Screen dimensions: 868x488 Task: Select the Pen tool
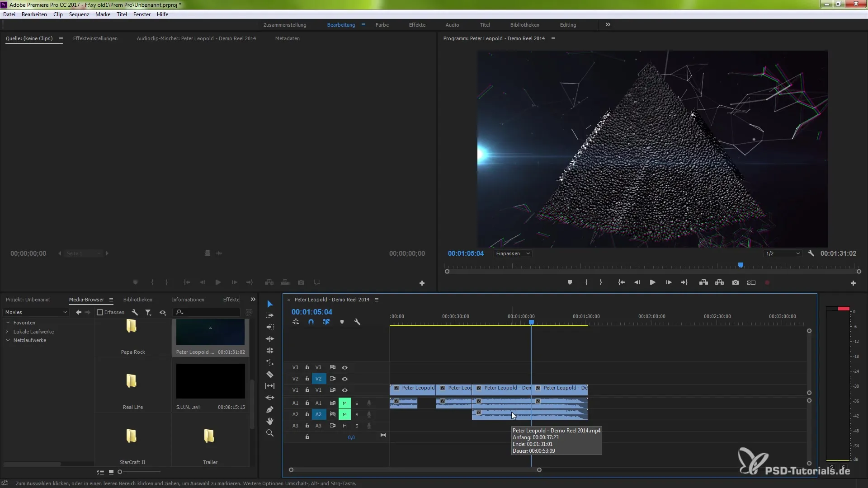pos(270,409)
